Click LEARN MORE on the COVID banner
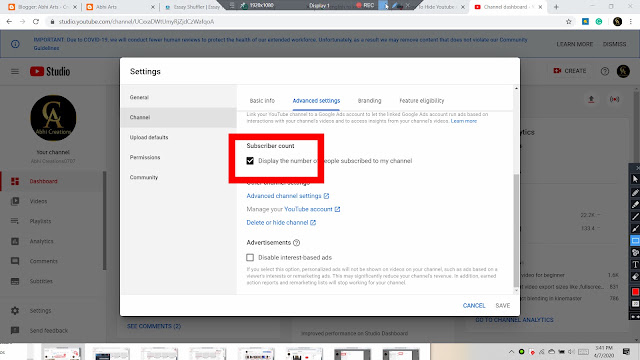 [x=574, y=44]
